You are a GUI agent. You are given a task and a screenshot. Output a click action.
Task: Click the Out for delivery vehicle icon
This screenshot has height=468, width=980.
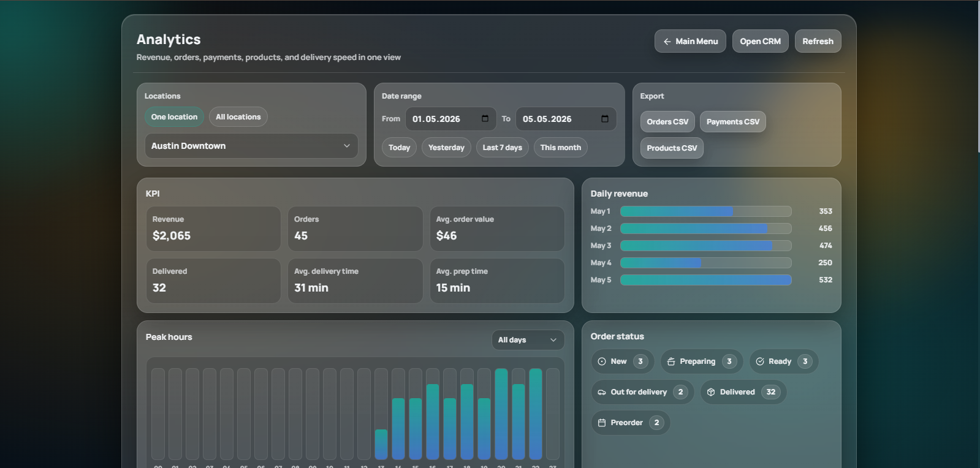602,392
